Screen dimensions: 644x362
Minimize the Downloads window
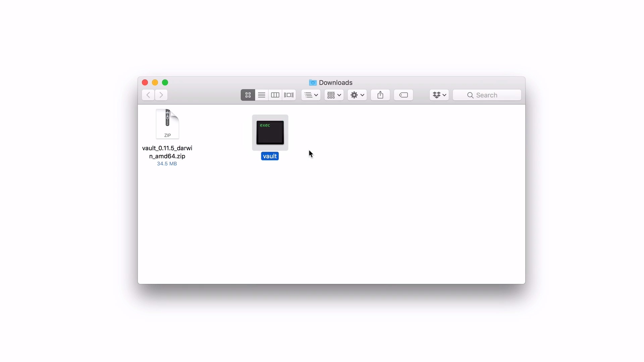[155, 82]
